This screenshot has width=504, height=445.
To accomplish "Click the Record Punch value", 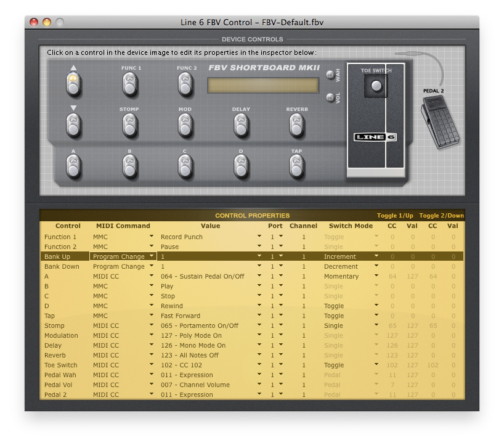I will click(x=182, y=237).
